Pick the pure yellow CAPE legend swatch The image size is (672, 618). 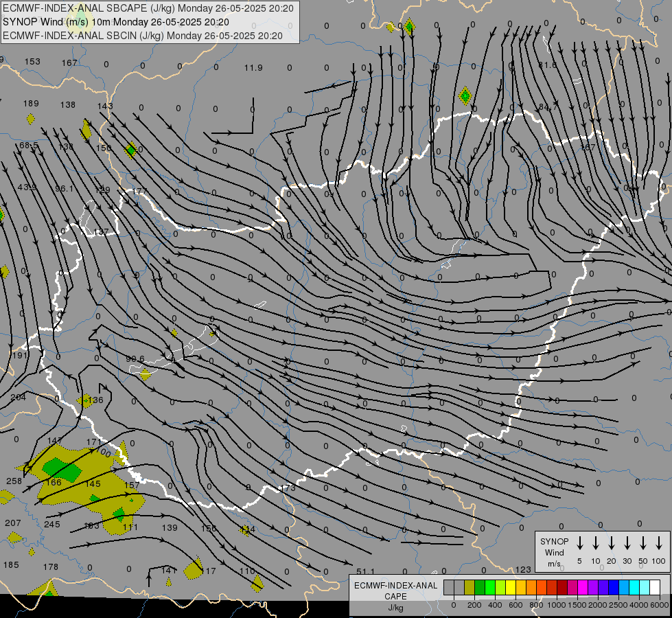(511, 588)
